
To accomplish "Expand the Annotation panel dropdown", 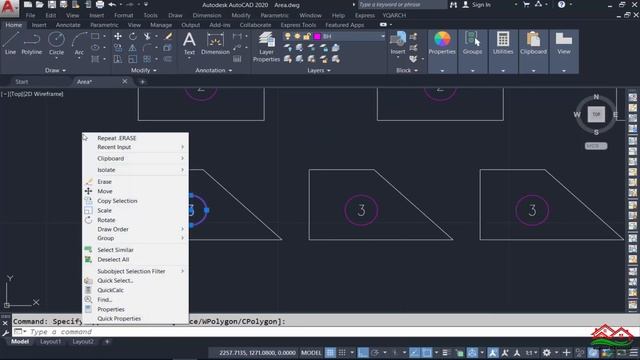I will (x=213, y=70).
